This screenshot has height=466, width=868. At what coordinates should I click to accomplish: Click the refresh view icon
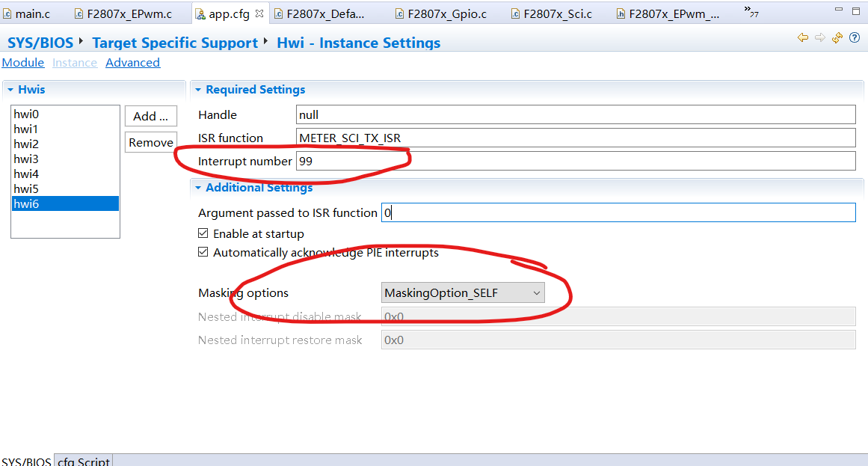837,37
